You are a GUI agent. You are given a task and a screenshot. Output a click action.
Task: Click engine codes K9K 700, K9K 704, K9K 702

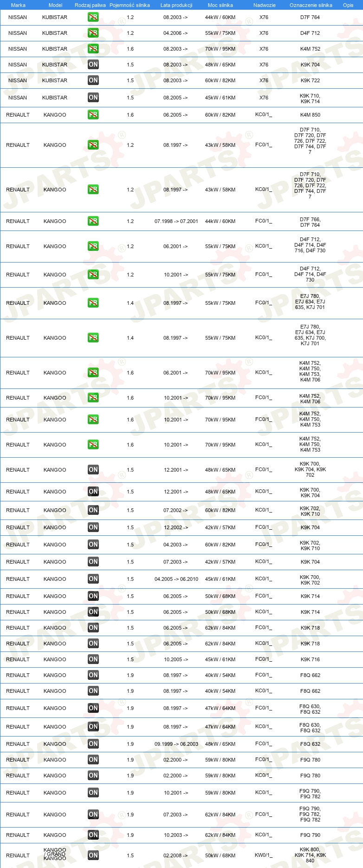tap(310, 469)
